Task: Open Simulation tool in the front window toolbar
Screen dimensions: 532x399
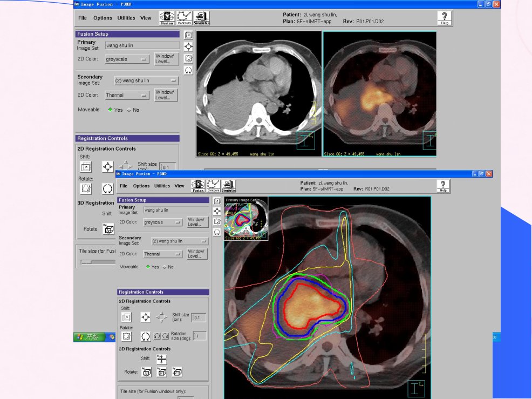Action: tap(229, 186)
